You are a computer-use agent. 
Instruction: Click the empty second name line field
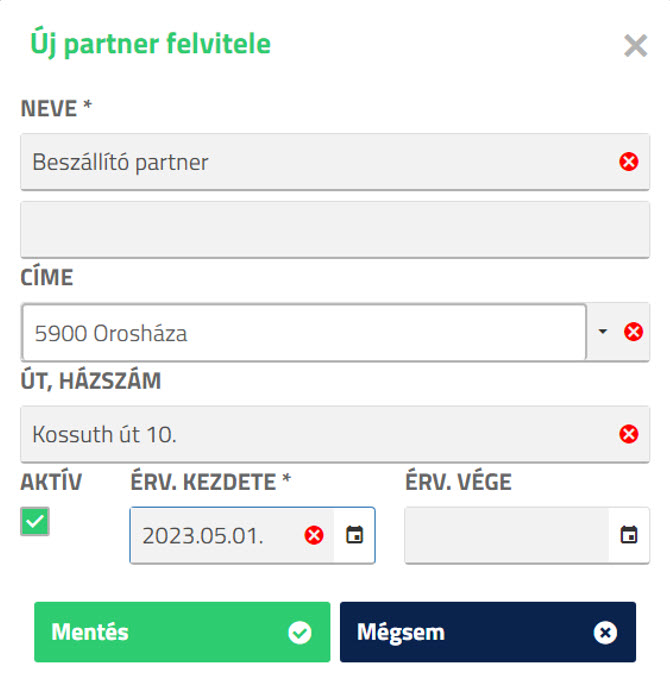point(335,230)
